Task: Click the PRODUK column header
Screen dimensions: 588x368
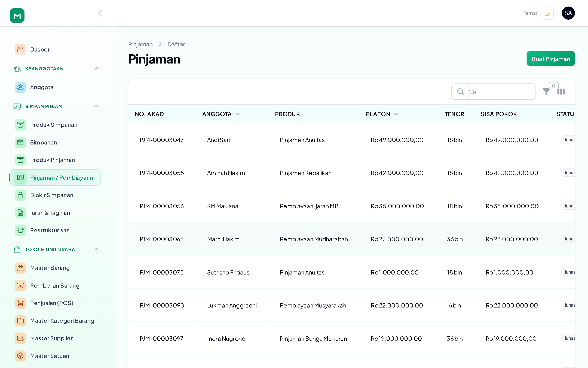Action: click(x=287, y=114)
